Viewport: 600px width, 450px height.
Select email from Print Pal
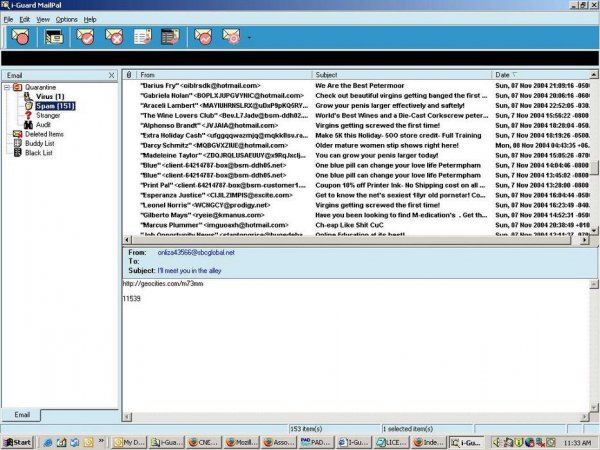(357, 185)
